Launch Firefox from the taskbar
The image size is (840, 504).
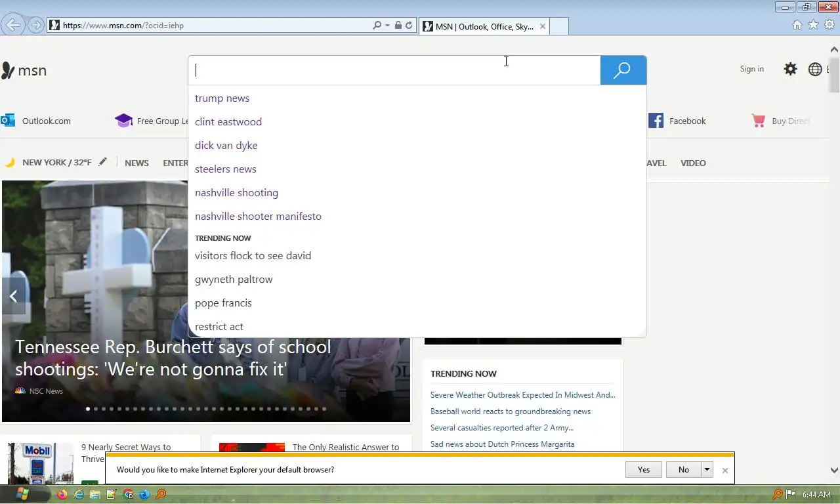point(62,494)
